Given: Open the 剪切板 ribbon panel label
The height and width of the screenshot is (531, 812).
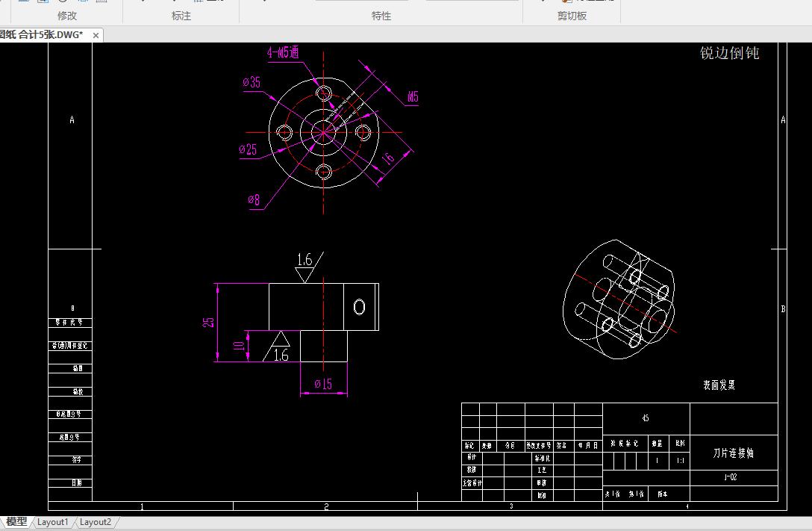Looking at the screenshot, I should [x=572, y=16].
